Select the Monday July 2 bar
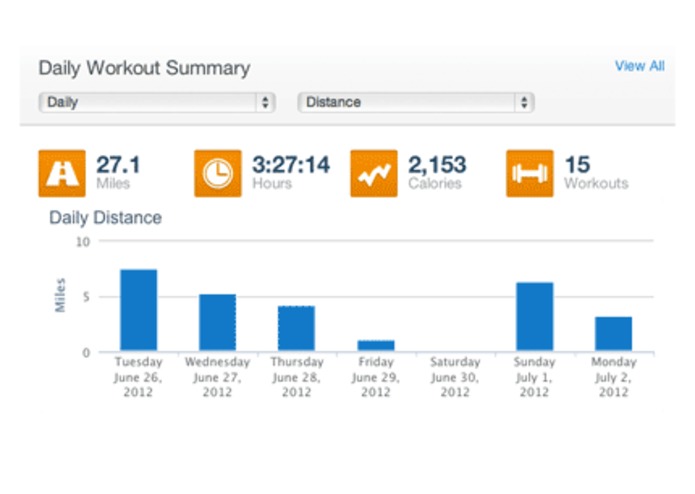The width and height of the screenshot is (695, 494). tap(613, 334)
